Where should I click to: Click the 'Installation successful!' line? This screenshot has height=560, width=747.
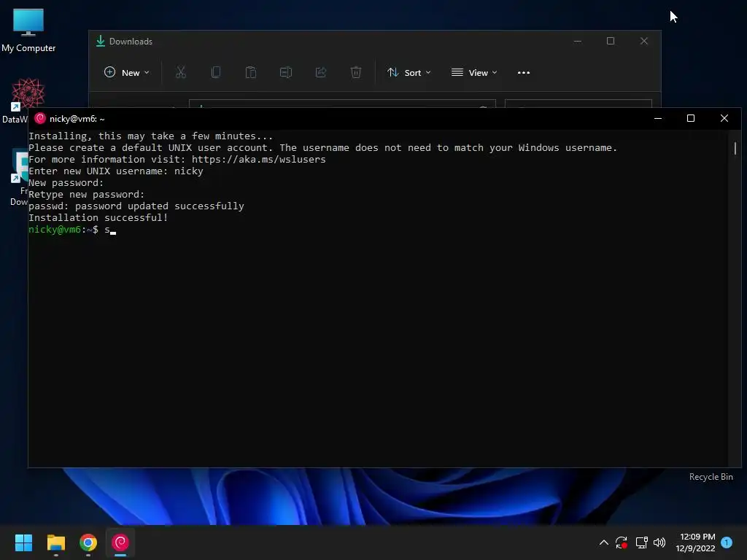pos(98,217)
